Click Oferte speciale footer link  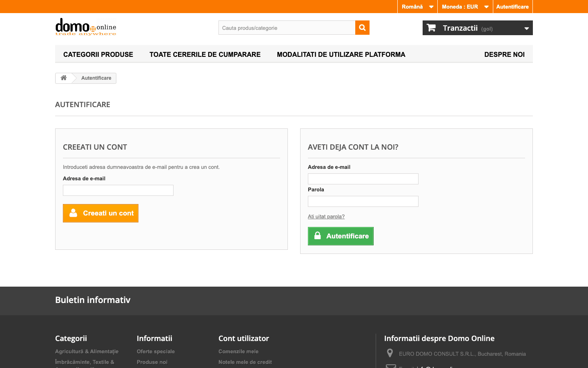point(156,351)
